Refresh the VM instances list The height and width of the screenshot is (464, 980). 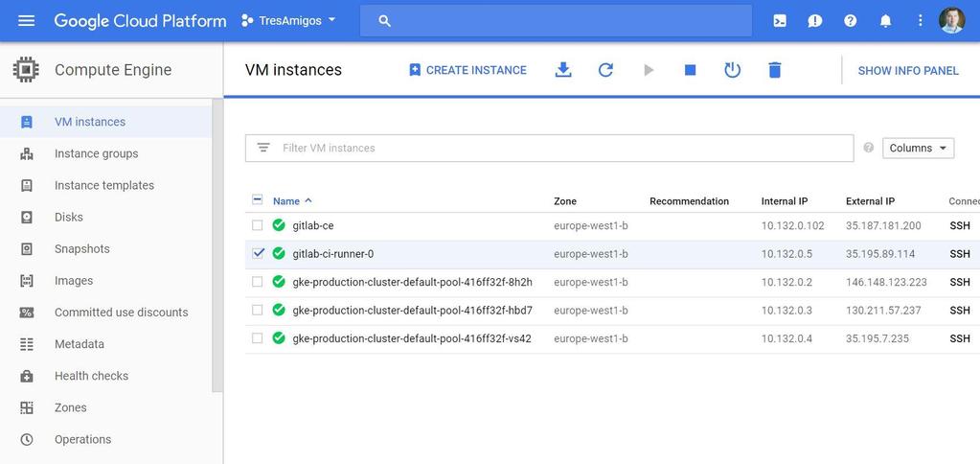coord(605,70)
